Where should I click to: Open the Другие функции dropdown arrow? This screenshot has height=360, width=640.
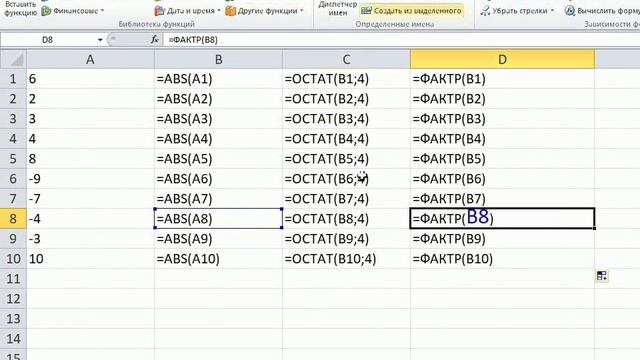pos(302,11)
